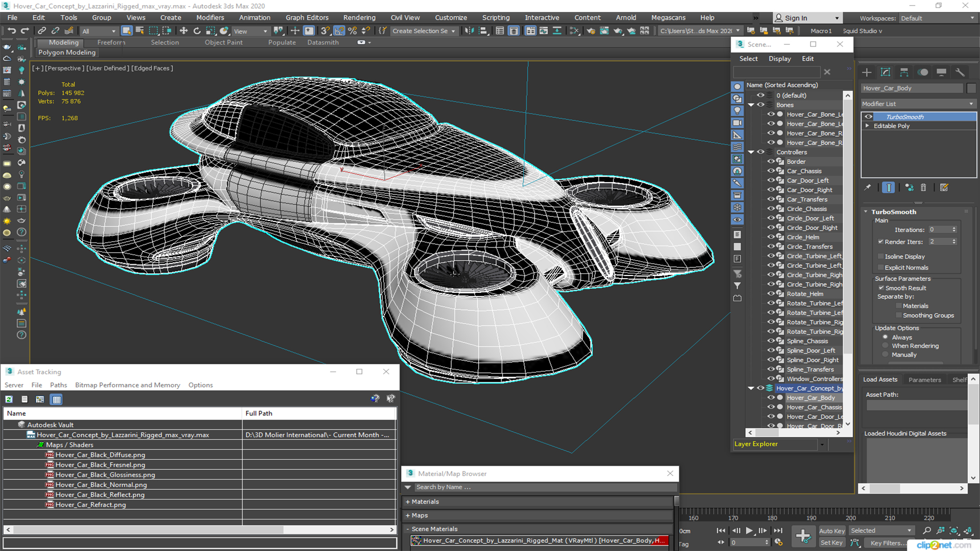The image size is (980, 551).
Task: Open Paths menu in Asset Tracking
Action: click(x=58, y=385)
